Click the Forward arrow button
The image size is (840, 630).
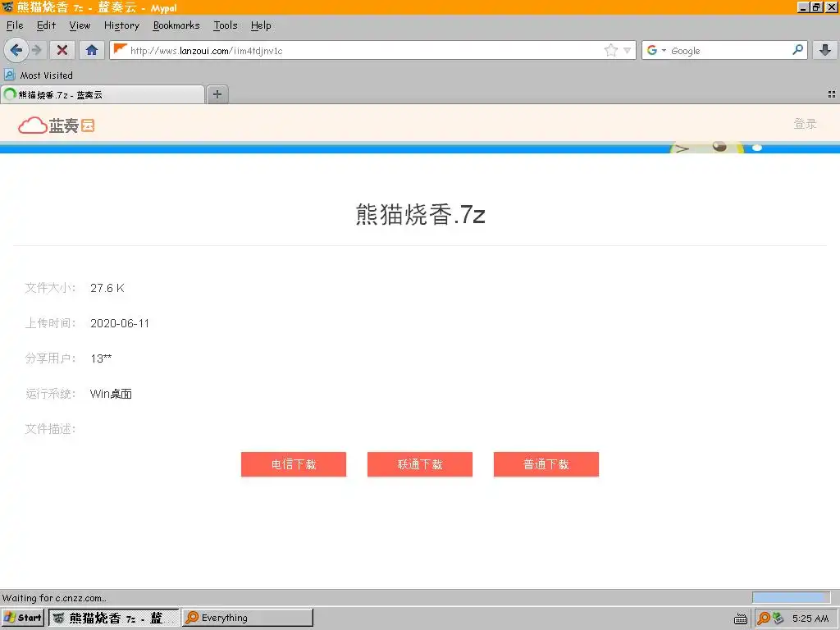pyautogui.click(x=36, y=50)
